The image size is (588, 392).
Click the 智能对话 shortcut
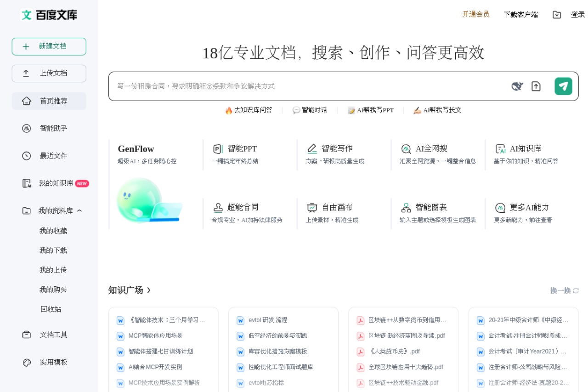(310, 110)
